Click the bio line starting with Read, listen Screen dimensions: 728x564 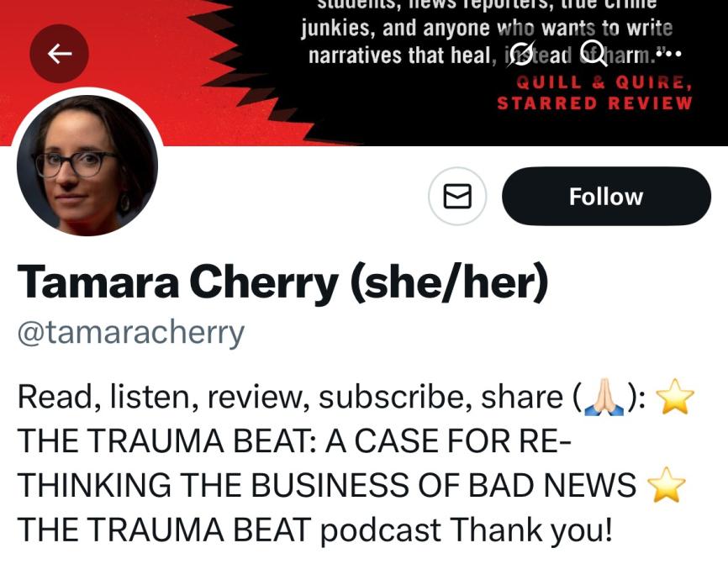356,397
